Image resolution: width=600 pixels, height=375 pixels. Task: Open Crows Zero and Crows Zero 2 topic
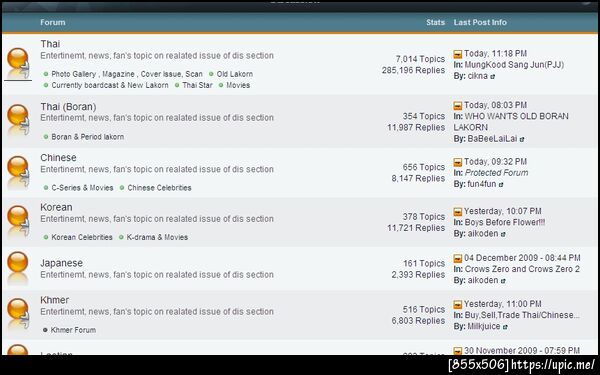pos(522,269)
